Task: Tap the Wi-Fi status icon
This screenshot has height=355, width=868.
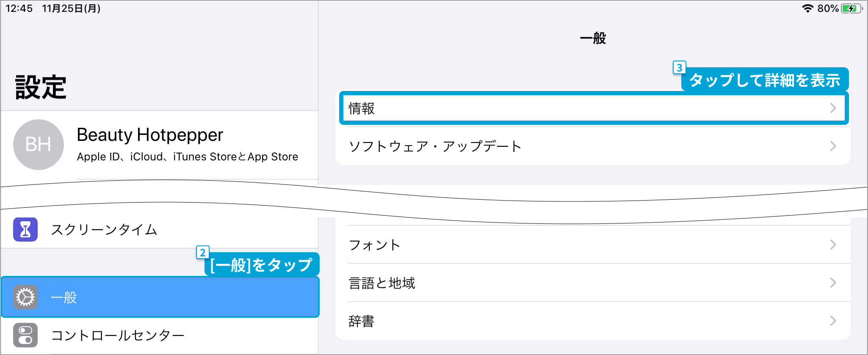Action: (807, 8)
